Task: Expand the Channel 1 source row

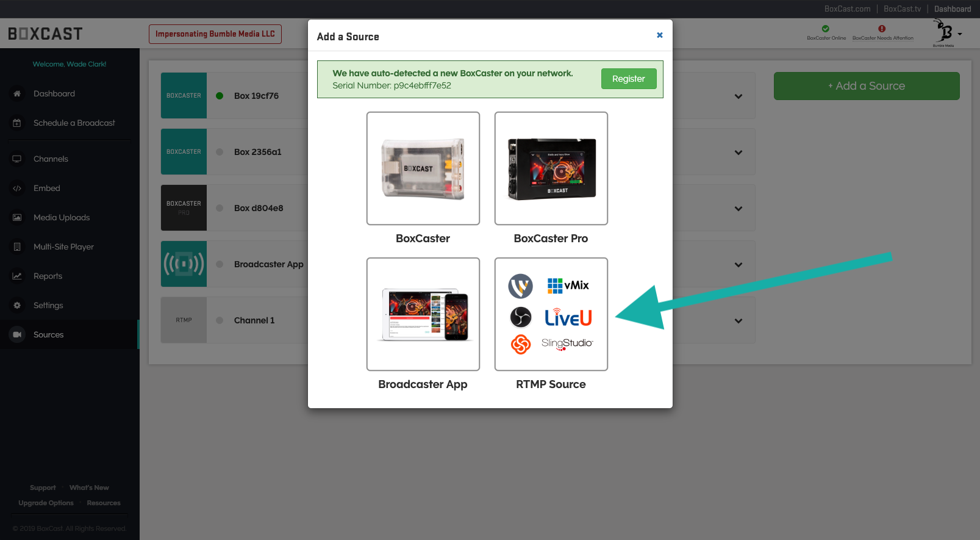Action: coord(738,321)
